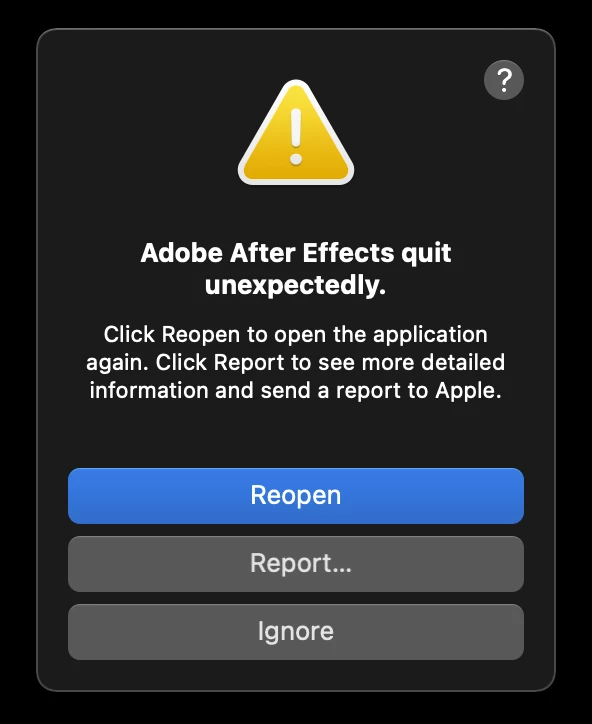Reopen Adobe After Effects

pos(296,495)
